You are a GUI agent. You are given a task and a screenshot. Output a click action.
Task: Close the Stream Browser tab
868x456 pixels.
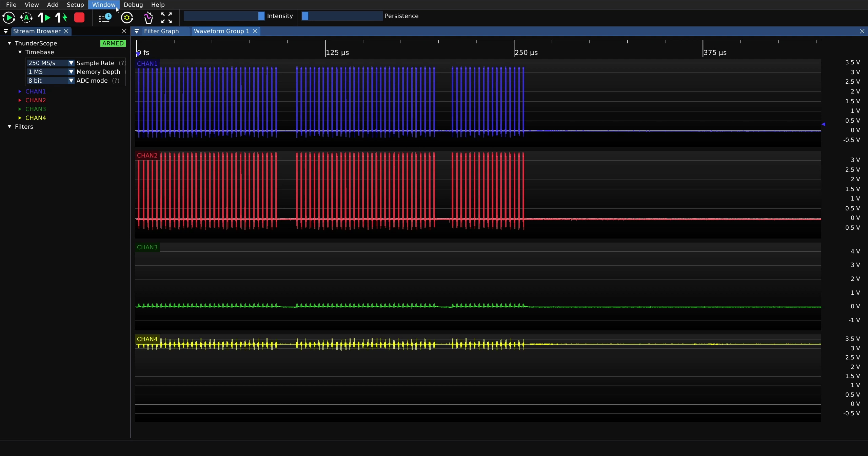66,31
